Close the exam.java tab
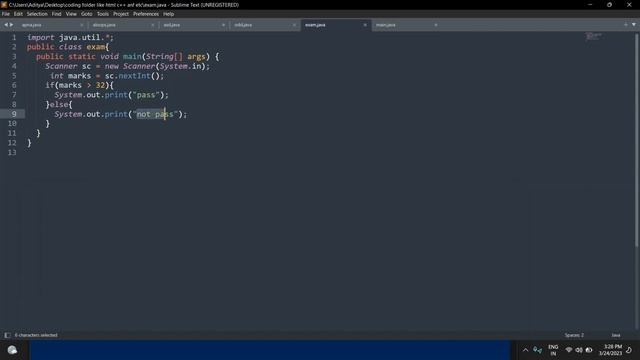 (x=365, y=25)
